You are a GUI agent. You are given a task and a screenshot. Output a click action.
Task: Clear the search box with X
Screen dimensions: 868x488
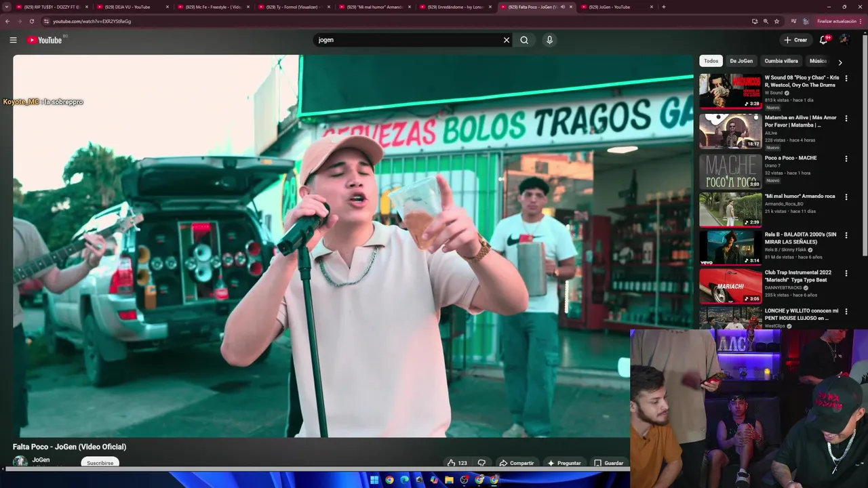(x=506, y=40)
